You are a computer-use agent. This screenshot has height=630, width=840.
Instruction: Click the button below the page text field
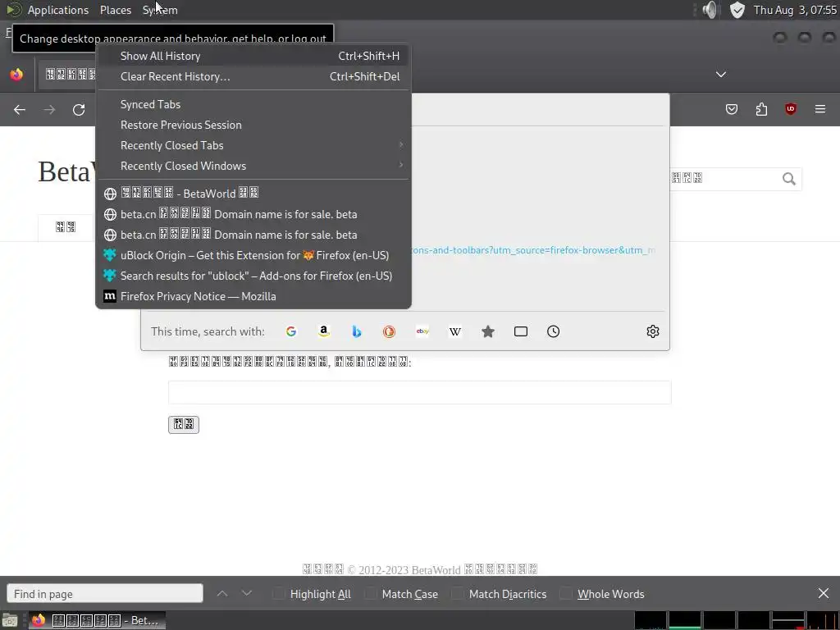(184, 424)
